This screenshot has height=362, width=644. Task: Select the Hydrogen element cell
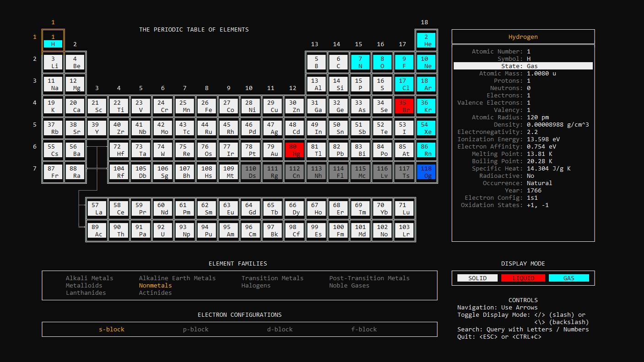coord(53,40)
